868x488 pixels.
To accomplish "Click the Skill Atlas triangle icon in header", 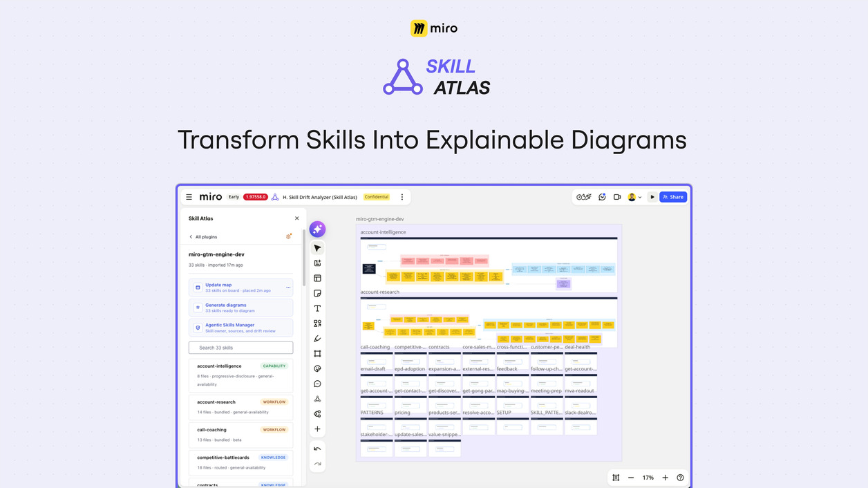I will click(274, 197).
